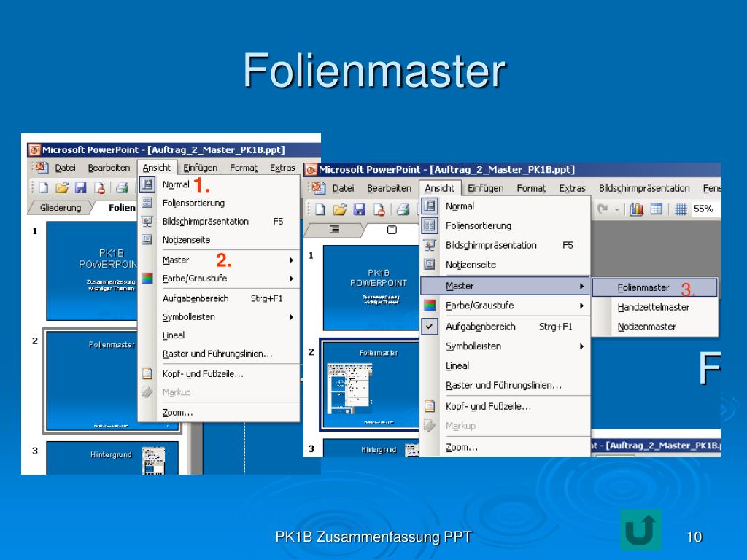The height and width of the screenshot is (560, 747).
Task: Expand Farbe/Graustufe submenu in left menu
Action: 291,278
